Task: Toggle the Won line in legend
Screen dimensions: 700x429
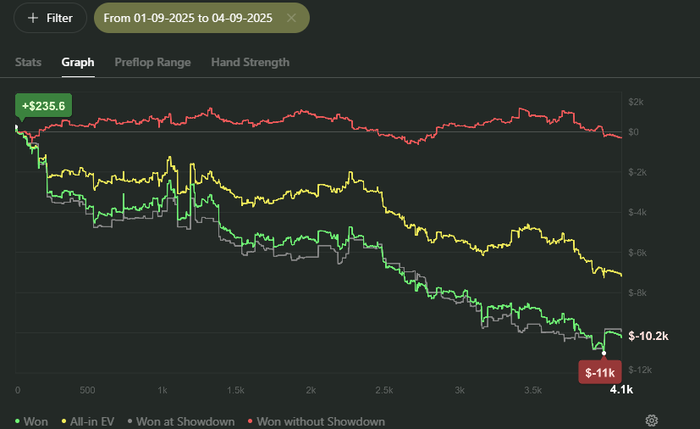Action: 30,421
